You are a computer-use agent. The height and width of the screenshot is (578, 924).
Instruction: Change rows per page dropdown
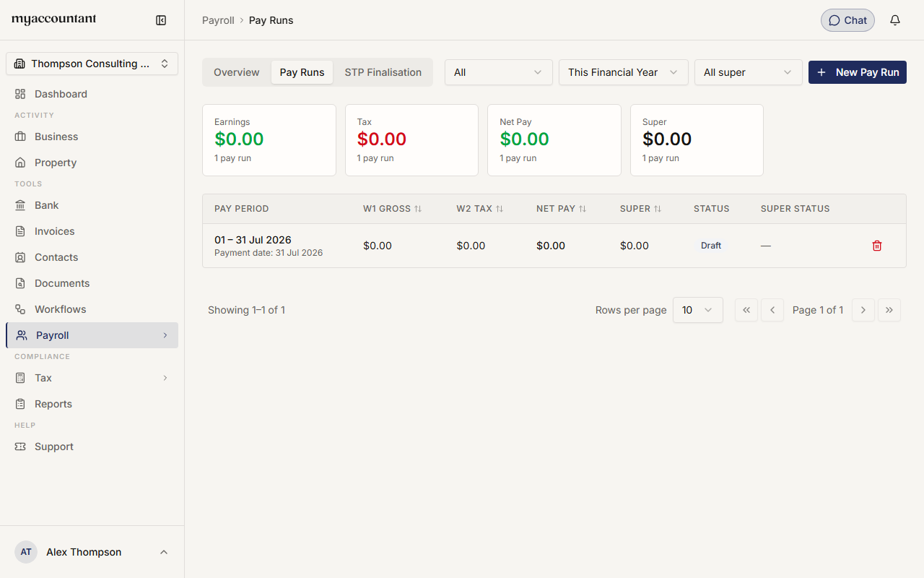pos(698,310)
